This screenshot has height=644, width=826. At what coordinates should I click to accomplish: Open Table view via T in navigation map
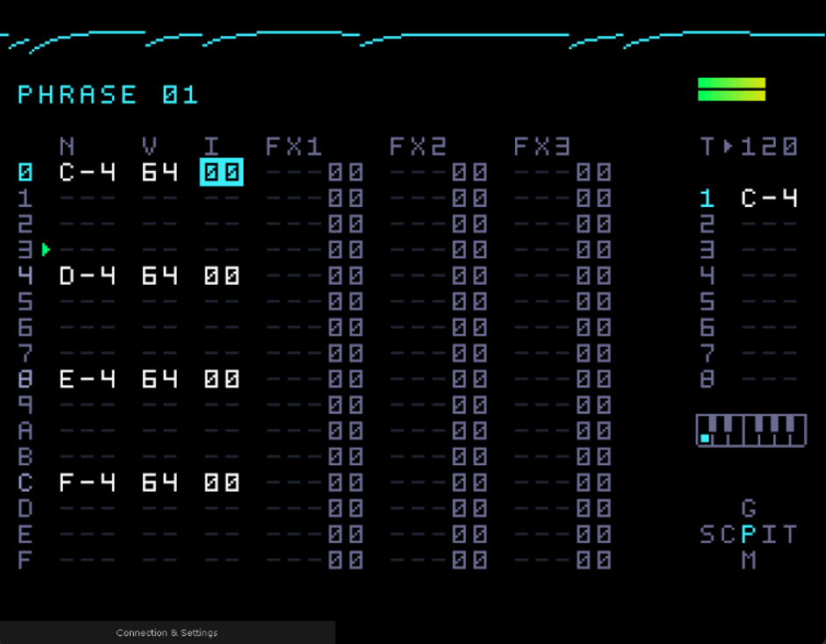(x=789, y=534)
